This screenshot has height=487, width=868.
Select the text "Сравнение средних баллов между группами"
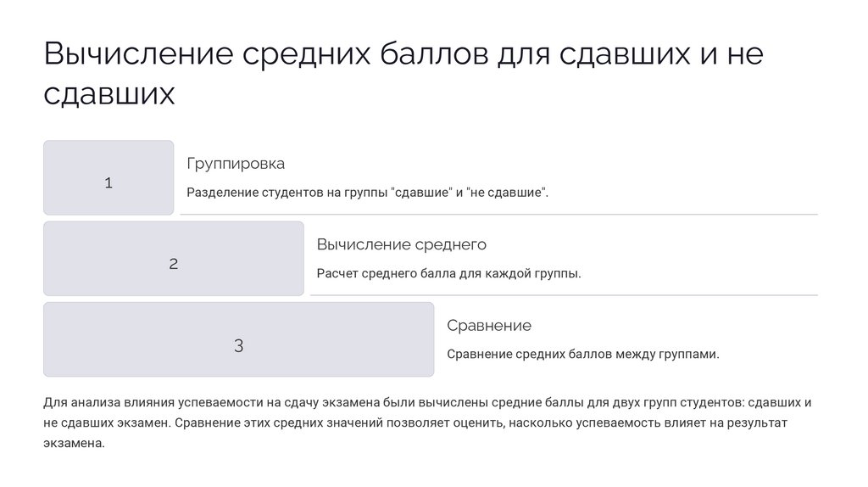pyautogui.click(x=582, y=355)
